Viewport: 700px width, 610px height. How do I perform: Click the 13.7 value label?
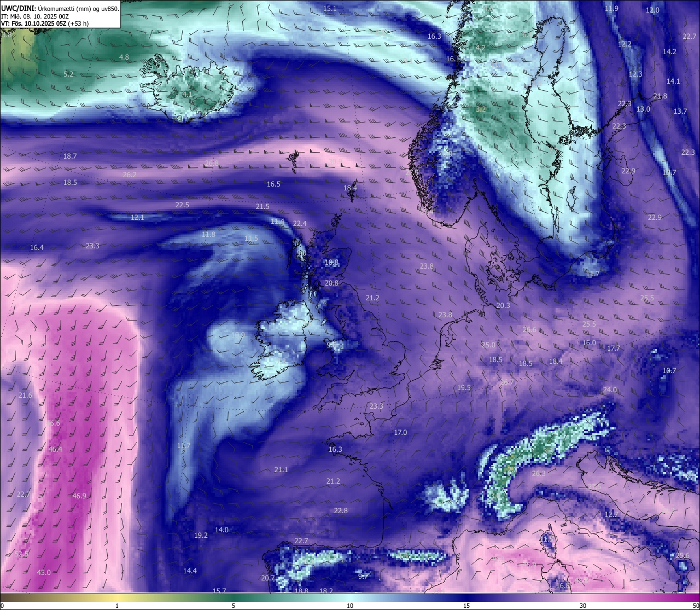coord(680,111)
